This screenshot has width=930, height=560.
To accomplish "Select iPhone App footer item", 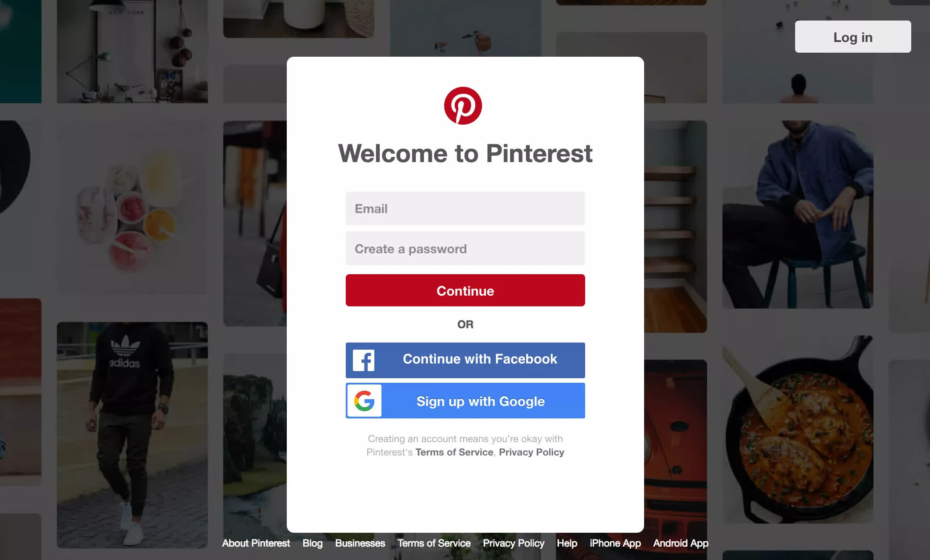I will pyautogui.click(x=615, y=543).
